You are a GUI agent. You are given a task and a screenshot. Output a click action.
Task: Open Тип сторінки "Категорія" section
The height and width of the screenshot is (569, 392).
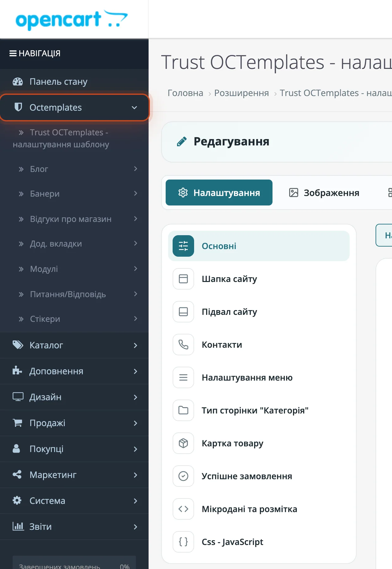[x=259, y=410]
